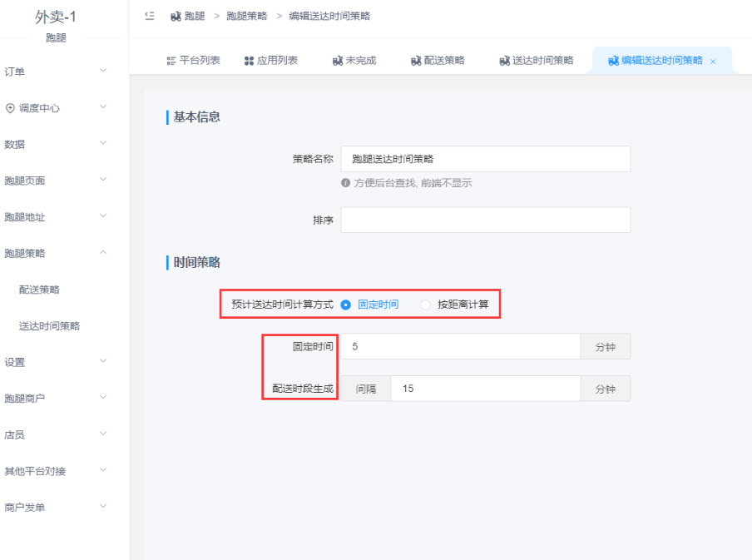Click the scooter icon on 未完成 tab

tap(338, 61)
